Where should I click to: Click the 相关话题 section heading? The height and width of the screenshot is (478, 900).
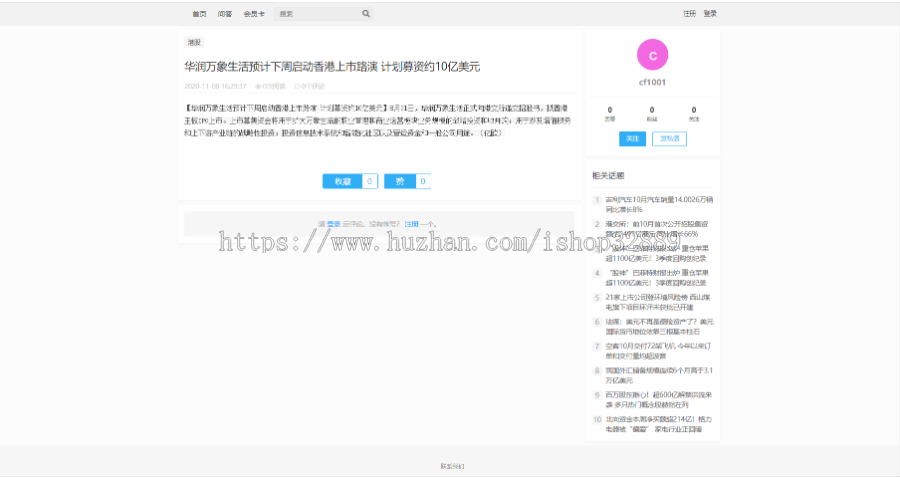608,176
